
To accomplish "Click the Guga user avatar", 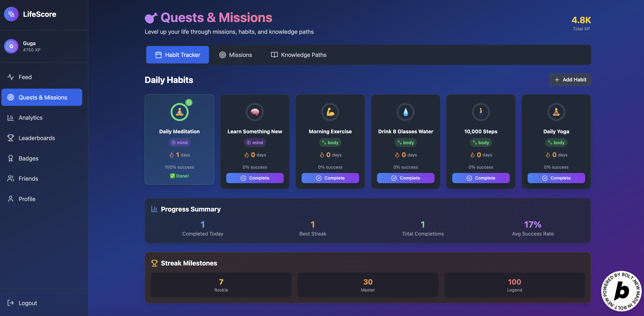I will pyautogui.click(x=11, y=46).
